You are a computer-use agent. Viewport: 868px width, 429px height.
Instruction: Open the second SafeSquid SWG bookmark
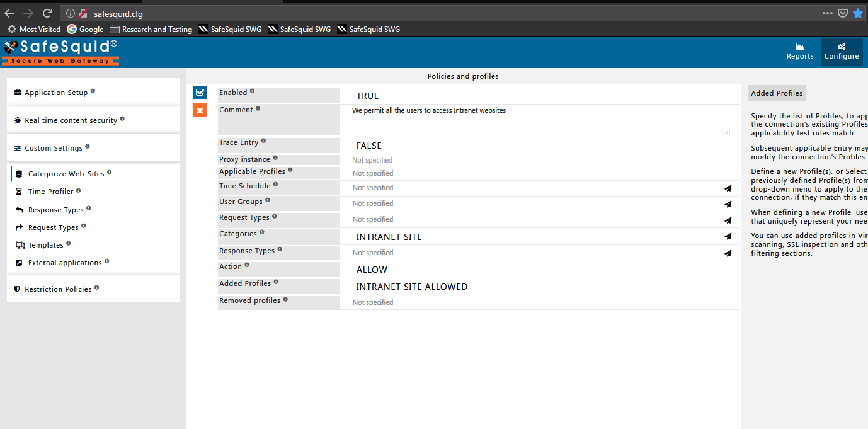coord(299,29)
